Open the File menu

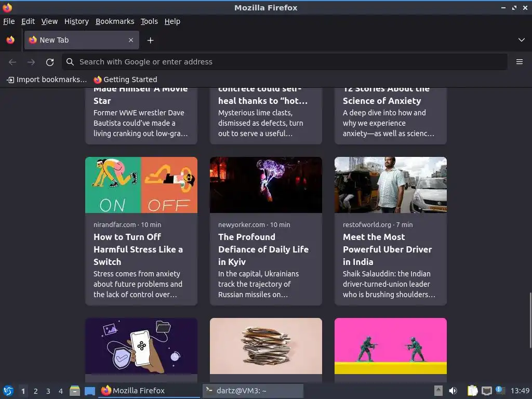[9, 21]
